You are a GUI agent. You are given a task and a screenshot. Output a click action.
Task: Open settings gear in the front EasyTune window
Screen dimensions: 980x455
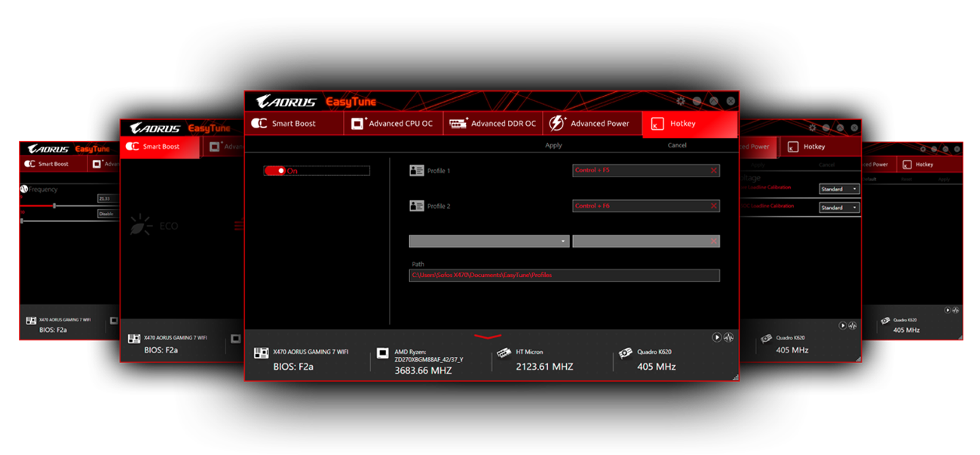[681, 101]
